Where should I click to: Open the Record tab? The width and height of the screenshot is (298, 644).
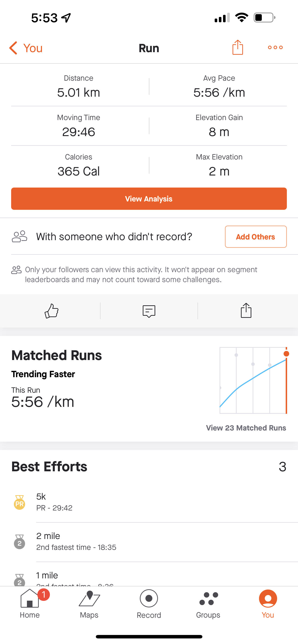tap(149, 603)
